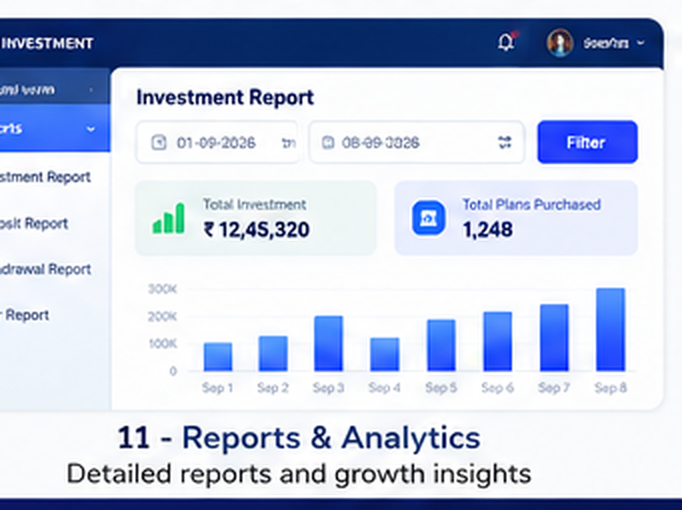Open the user account dropdown arrow

tap(640, 43)
